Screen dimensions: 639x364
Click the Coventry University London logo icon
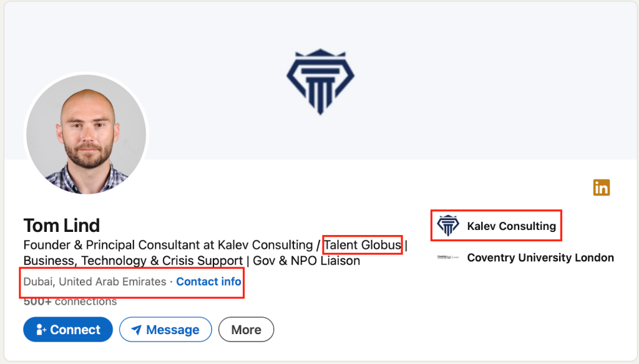448,257
